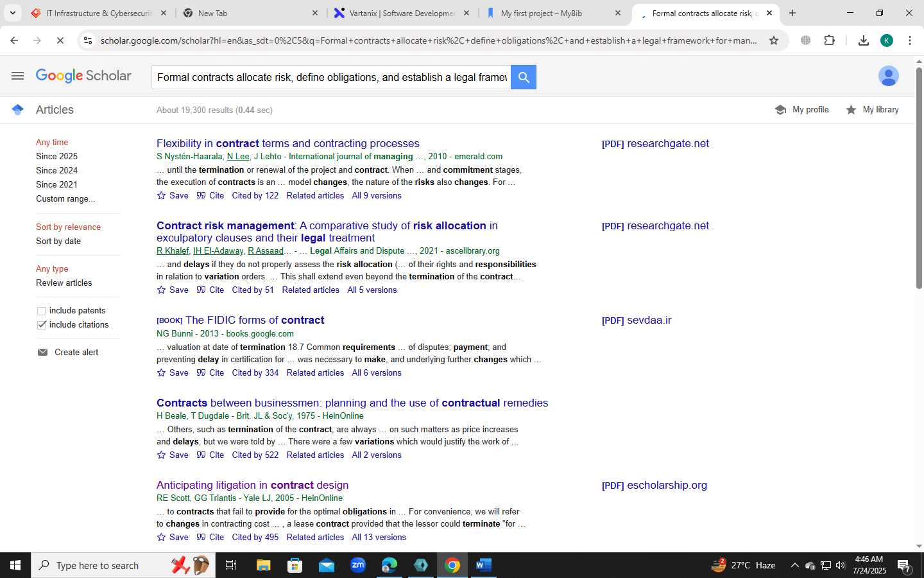Open the tab search dropdown arrow
This screenshot has height=578, width=924.
pos(12,13)
